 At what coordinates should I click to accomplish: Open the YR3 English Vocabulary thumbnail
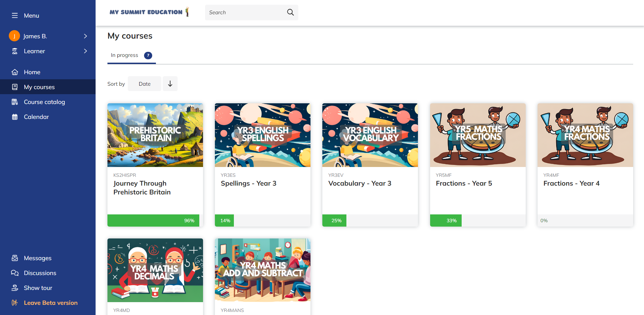pyautogui.click(x=370, y=135)
